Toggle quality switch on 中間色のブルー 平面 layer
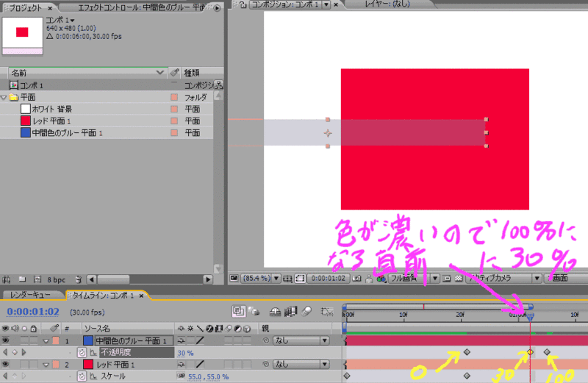This screenshot has height=383, width=588. [x=200, y=340]
